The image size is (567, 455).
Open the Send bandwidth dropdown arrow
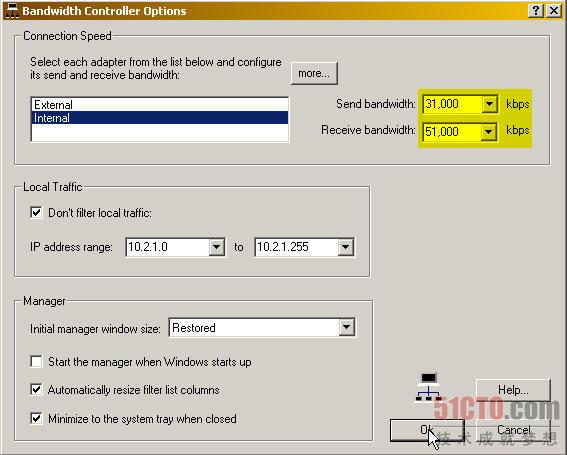point(489,104)
